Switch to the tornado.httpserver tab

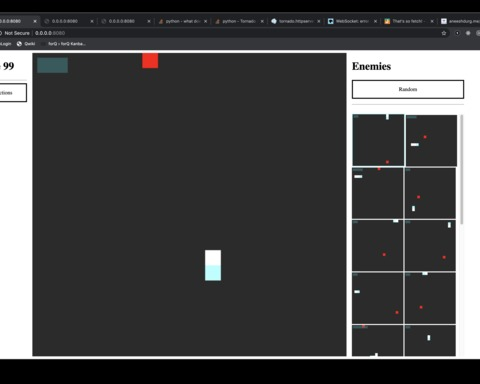296,21
